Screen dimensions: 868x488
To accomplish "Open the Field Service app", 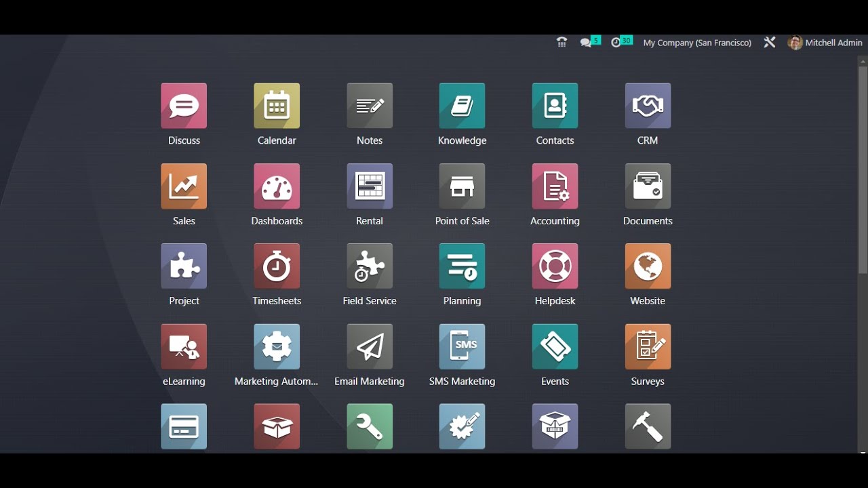I will [370, 266].
